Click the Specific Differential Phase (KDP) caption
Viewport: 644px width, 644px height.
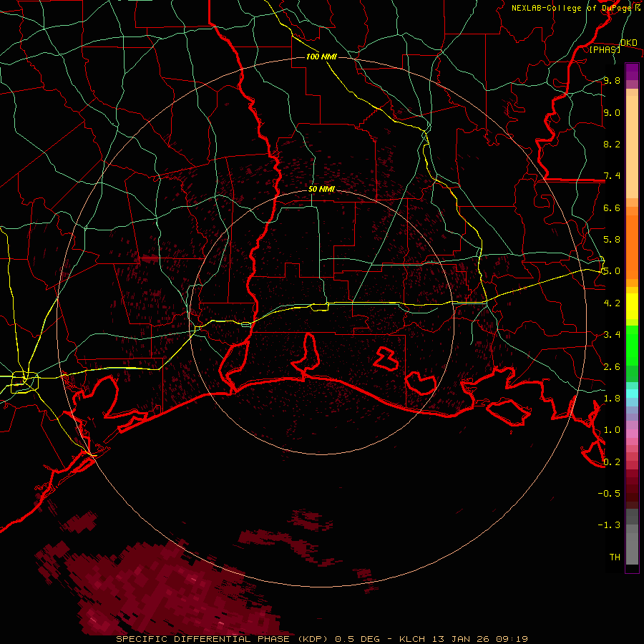(224, 639)
